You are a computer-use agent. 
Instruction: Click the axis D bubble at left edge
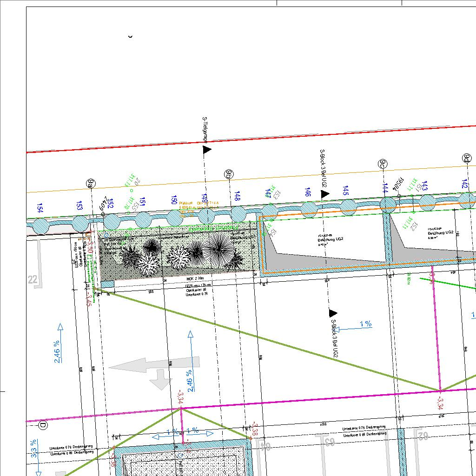[x=43, y=425]
